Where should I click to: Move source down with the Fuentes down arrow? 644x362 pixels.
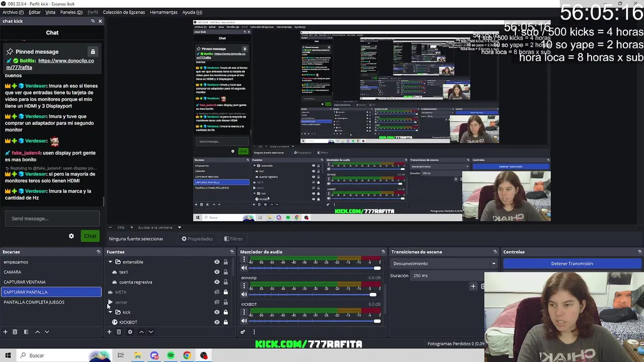150,332
